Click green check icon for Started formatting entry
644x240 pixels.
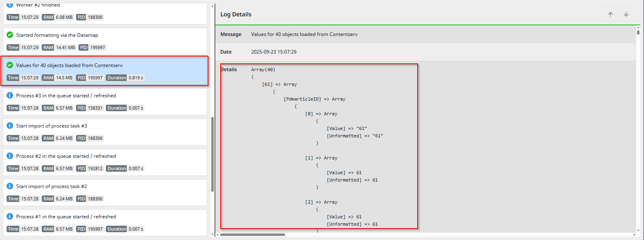coord(10,35)
